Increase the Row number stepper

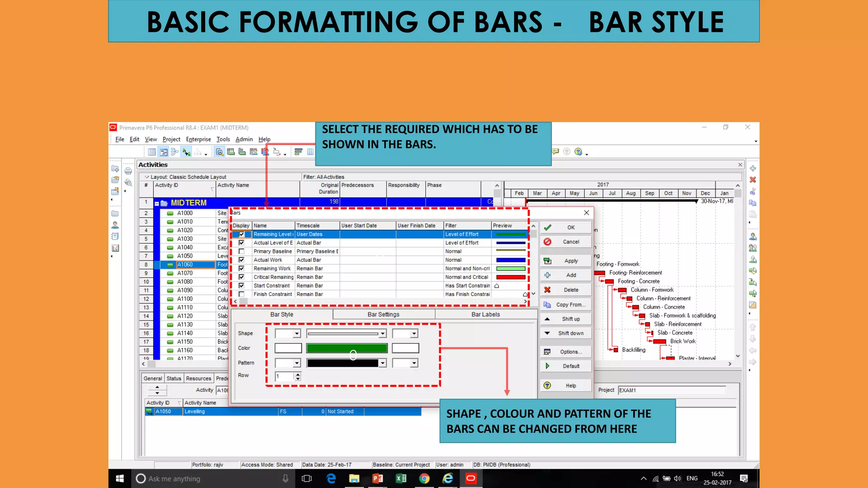[298, 374]
